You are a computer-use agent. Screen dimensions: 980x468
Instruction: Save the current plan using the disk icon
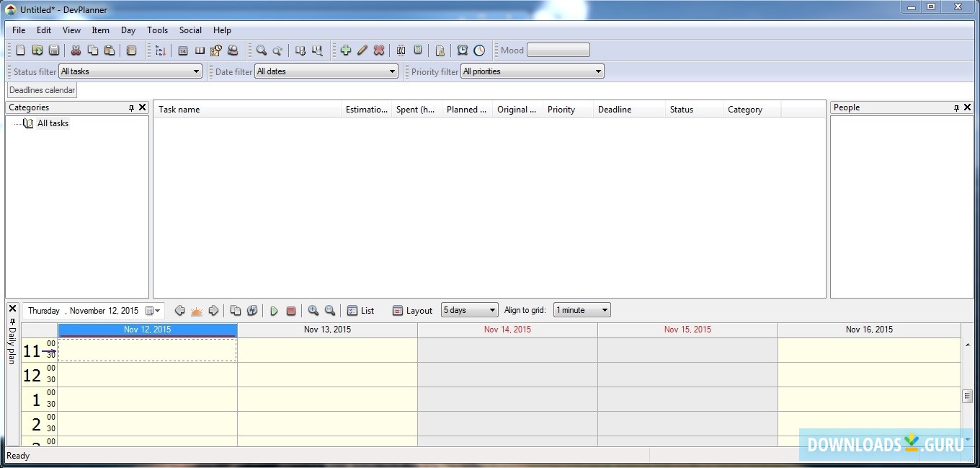coord(54,50)
